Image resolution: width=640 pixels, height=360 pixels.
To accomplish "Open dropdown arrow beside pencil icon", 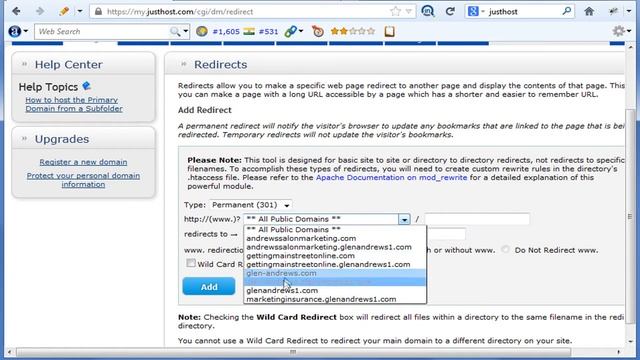I will 80,11.
